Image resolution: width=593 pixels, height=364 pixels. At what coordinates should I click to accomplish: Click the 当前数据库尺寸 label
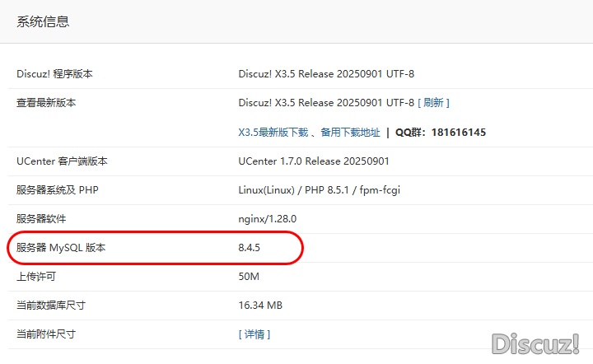(51, 306)
